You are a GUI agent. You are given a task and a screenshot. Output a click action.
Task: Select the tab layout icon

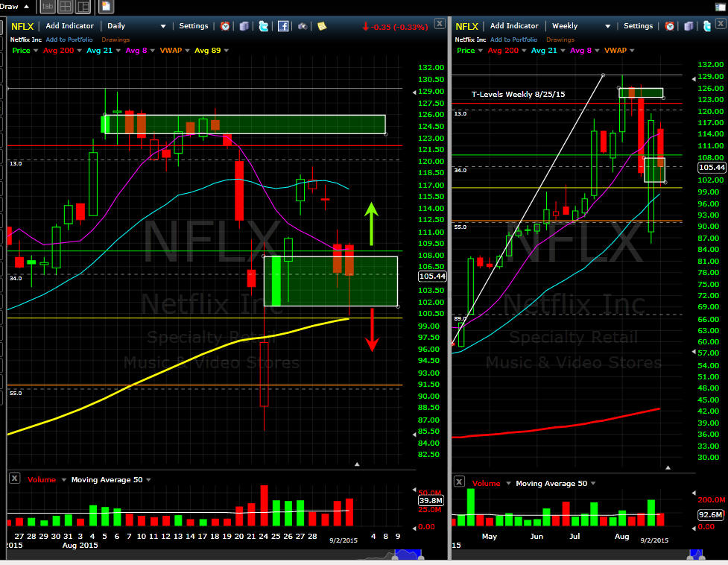(48, 7)
